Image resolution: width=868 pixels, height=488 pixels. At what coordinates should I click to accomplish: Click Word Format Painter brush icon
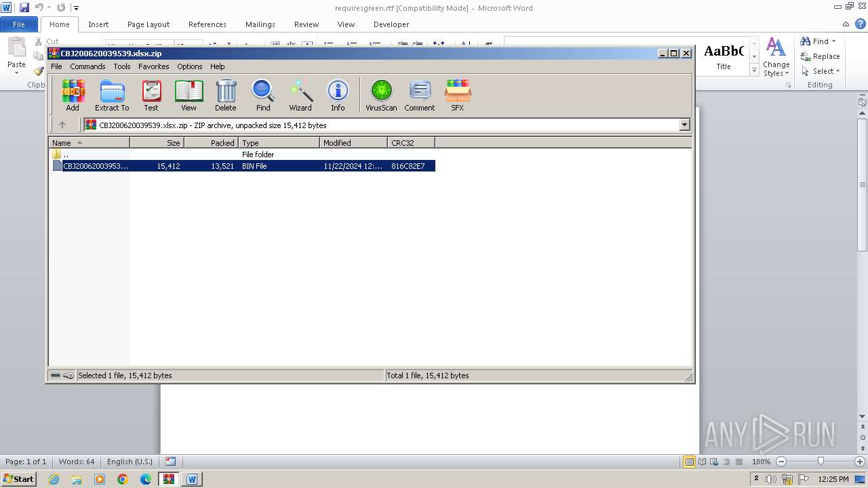39,71
